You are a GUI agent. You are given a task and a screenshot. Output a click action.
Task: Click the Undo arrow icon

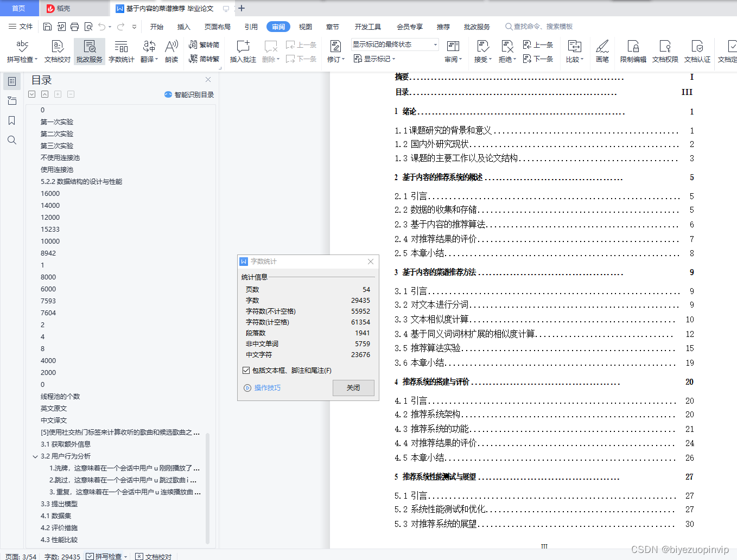(x=101, y=27)
